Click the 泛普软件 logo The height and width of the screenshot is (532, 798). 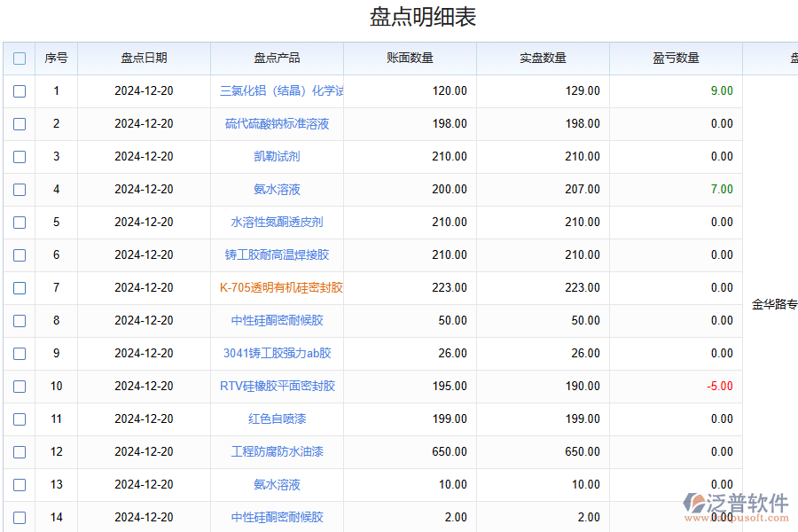734,500
